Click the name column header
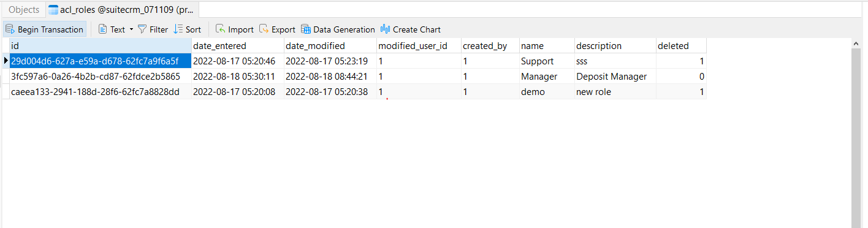Image resolution: width=868 pixels, height=228 pixels. point(547,46)
